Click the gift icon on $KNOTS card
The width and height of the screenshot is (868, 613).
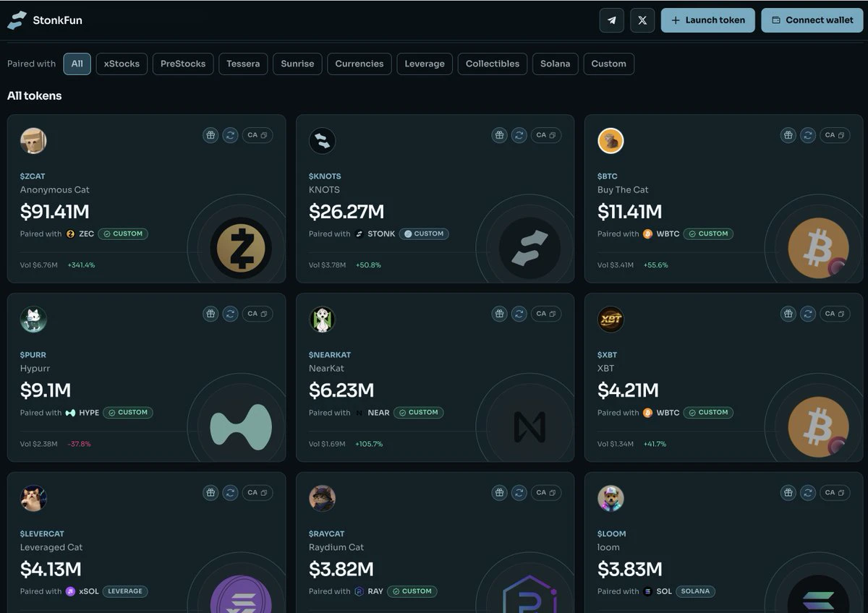point(499,135)
